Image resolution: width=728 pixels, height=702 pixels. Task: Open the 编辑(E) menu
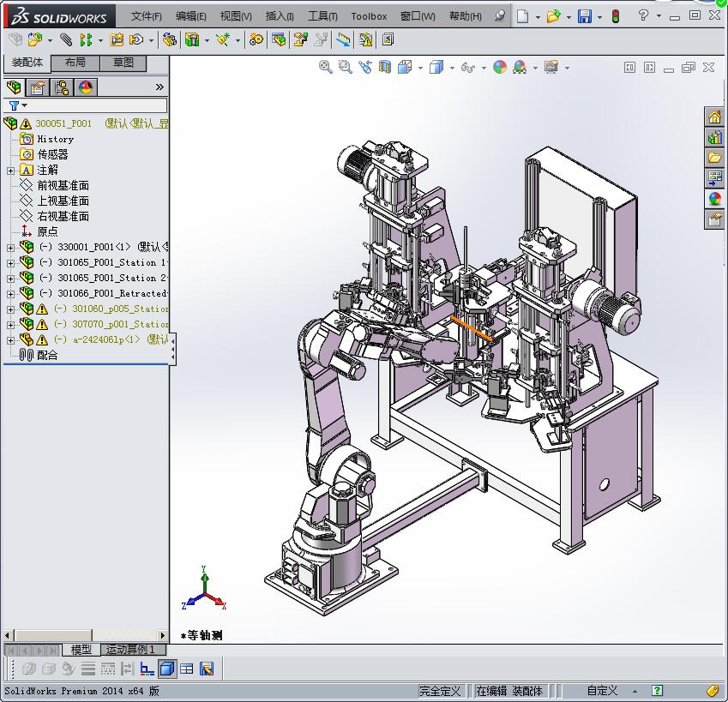(x=191, y=16)
